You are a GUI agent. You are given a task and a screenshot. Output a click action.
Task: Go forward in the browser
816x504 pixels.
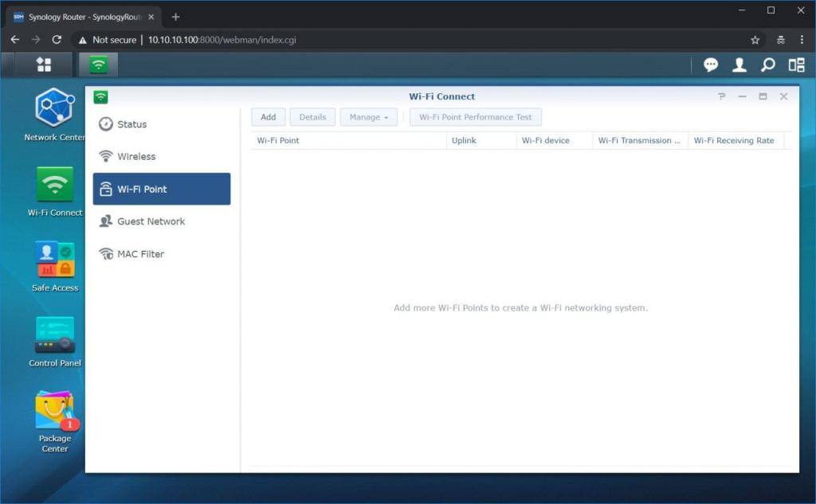(x=35, y=40)
